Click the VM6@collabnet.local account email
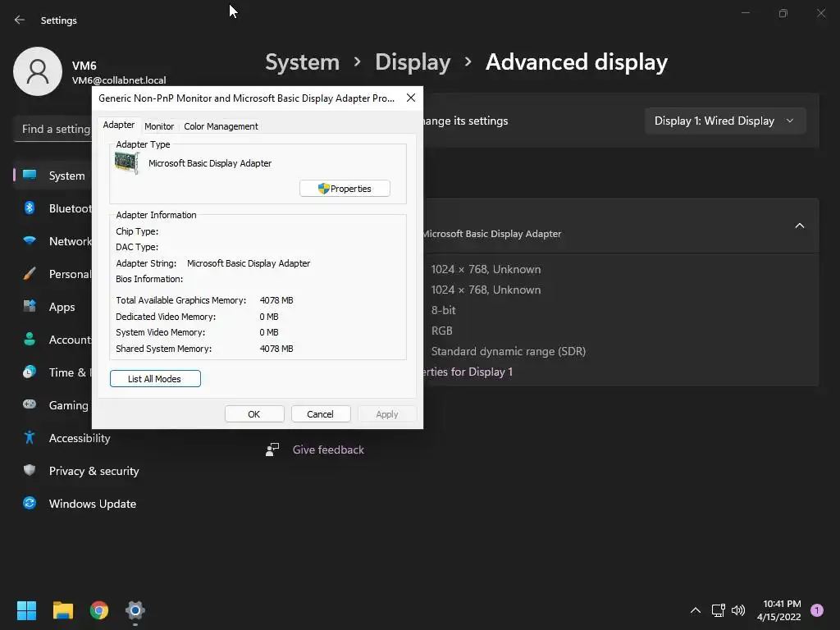Screen dimensions: 840x630 (119, 80)
